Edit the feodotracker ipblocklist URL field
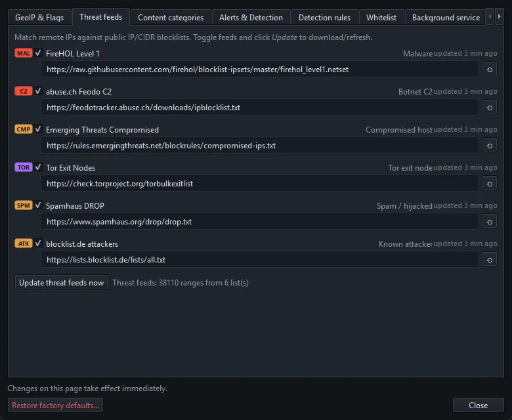Viewport: 512px width, 420px height. (x=259, y=108)
